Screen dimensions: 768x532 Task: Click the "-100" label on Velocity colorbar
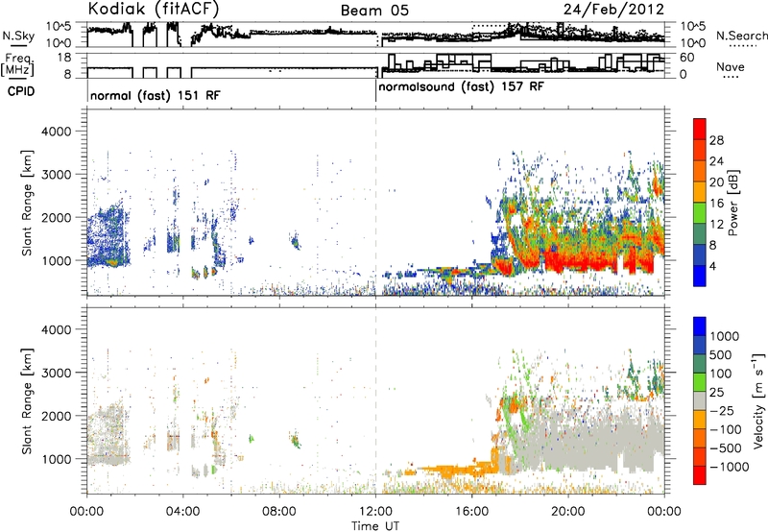726,429
